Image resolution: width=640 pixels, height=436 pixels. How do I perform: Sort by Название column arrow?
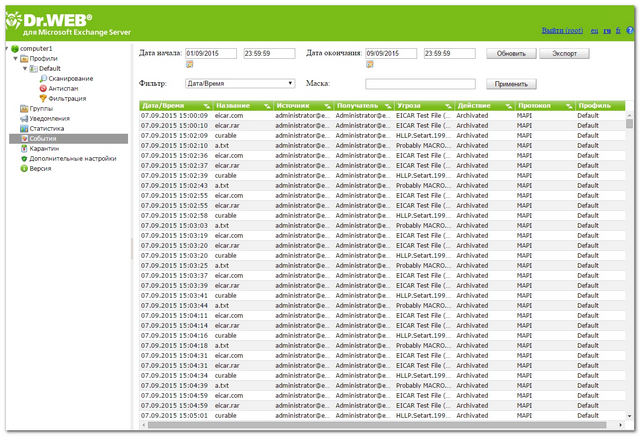click(267, 106)
